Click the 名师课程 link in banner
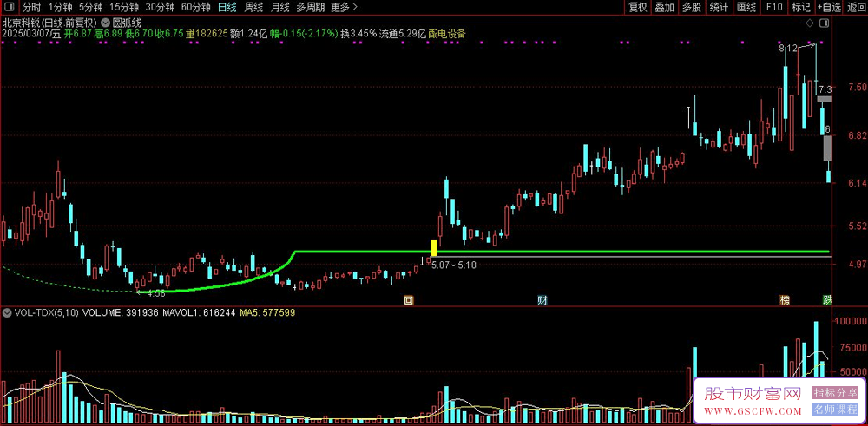 pyautogui.click(x=834, y=410)
